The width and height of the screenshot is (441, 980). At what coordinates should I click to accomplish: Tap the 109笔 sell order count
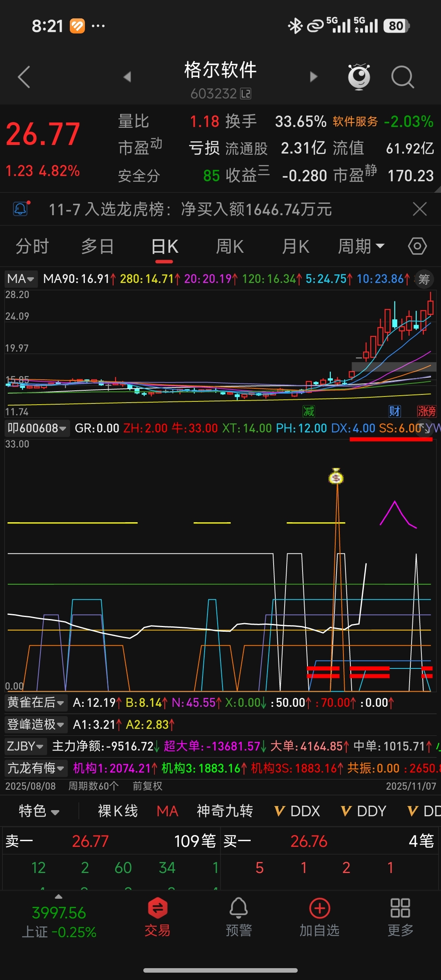(195, 841)
